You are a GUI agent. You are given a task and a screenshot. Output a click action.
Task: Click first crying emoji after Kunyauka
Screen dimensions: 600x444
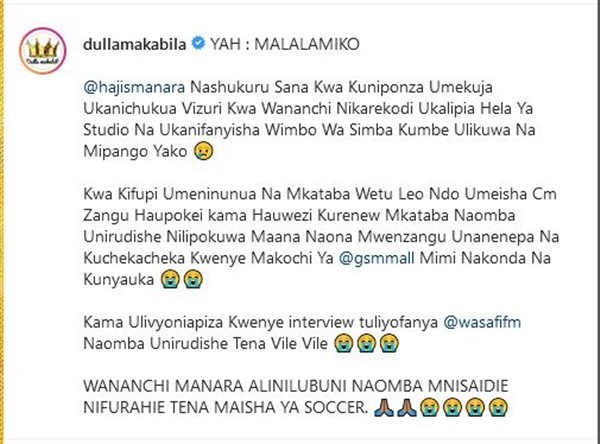pos(170,279)
